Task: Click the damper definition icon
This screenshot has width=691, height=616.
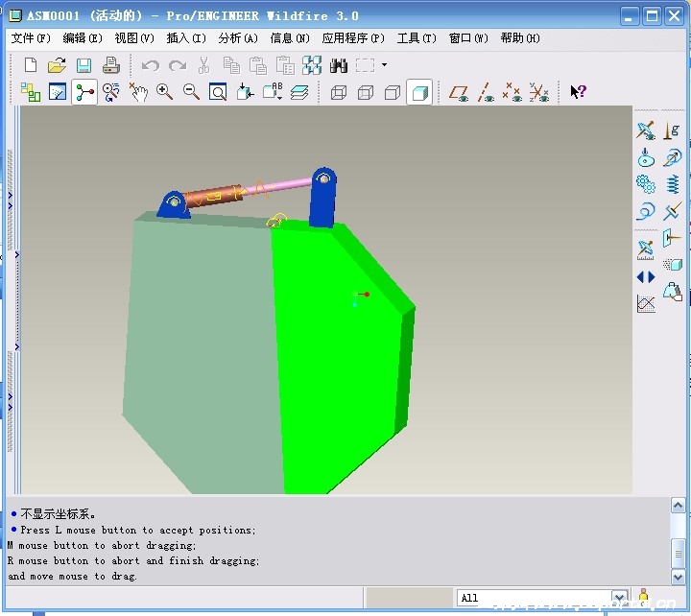Action: tap(672, 211)
